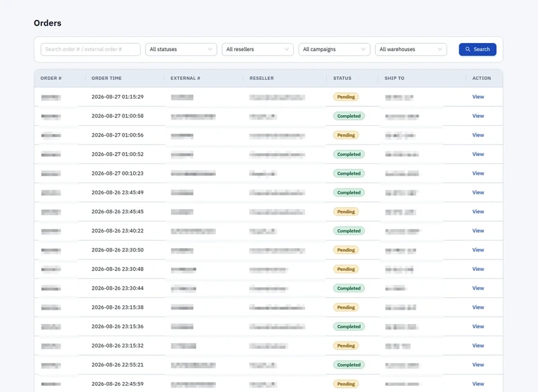Select the order time 2026-08-27 00:10:23
The image size is (538, 392).
tap(117, 173)
